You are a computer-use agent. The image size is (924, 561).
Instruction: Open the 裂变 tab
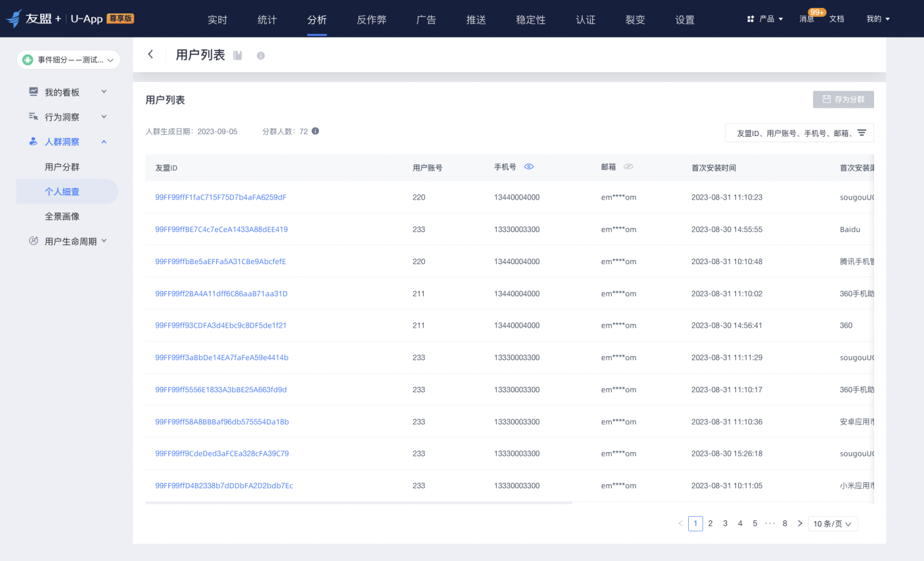pyautogui.click(x=635, y=20)
